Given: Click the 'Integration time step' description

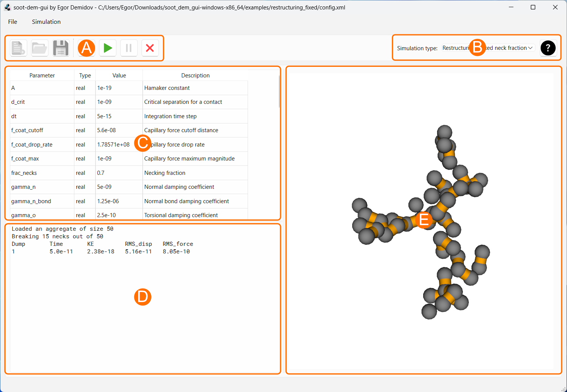Looking at the screenshot, I should click(195, 116).
